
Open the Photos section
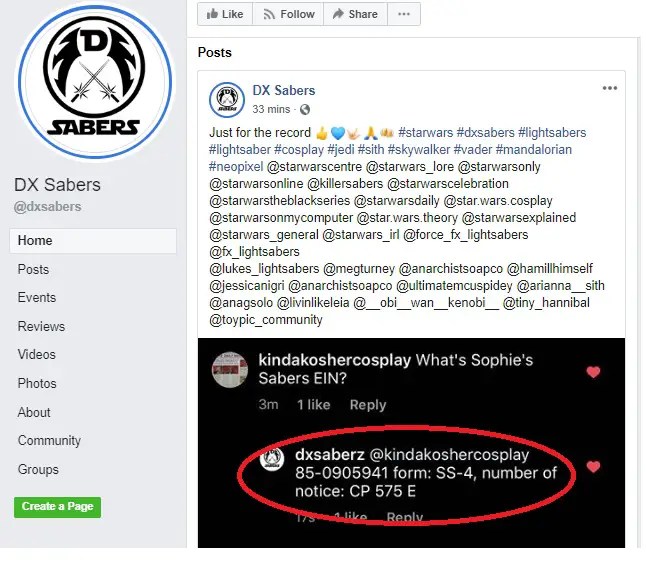(x=37, y=384)
